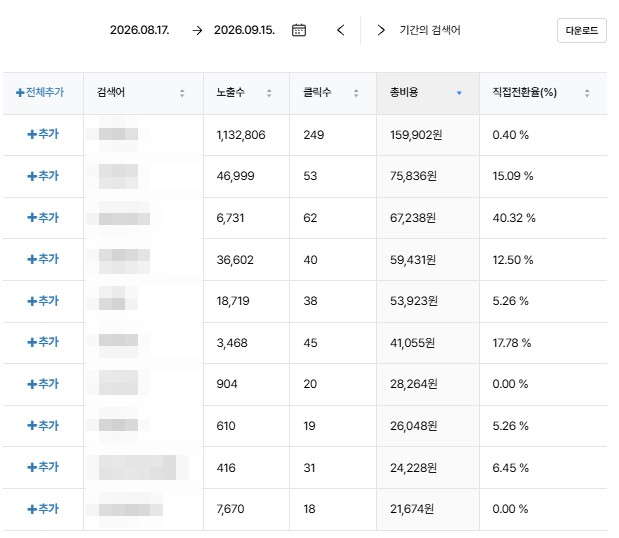Image resolution: width=619 pixels, height=538 pixels.
Task: Add keyword costing 21,674원
Action: click(x=43, y=509)
